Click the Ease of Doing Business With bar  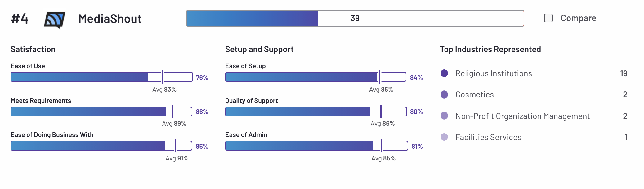click(102, 146)
